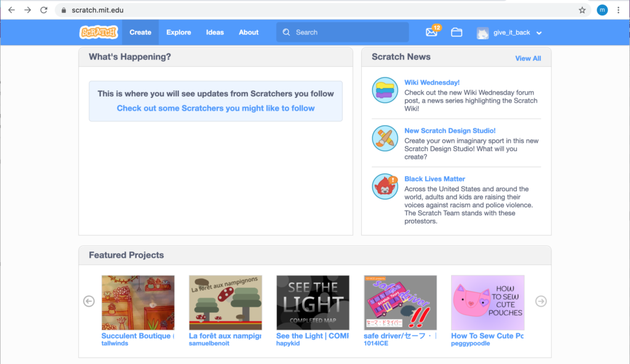Expand the give_it_back account dropdown
Viewport: 630px width, 364px height.
pos(539,33)
